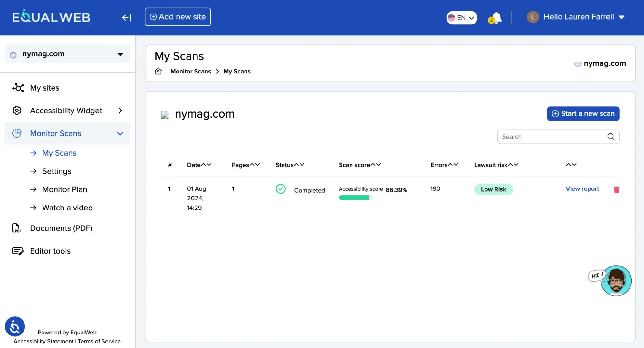The height and width of the screenshot is (348, 644).
Task: Expand the Accessibility Widget submenu chevron
Action: [x=120, y=111]
